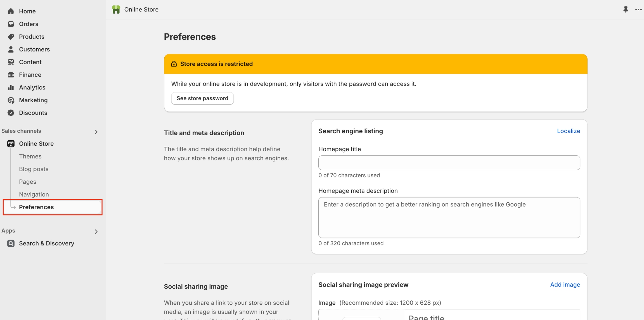
Task: Expand the Apps section chevron
Action: [96, 231]
